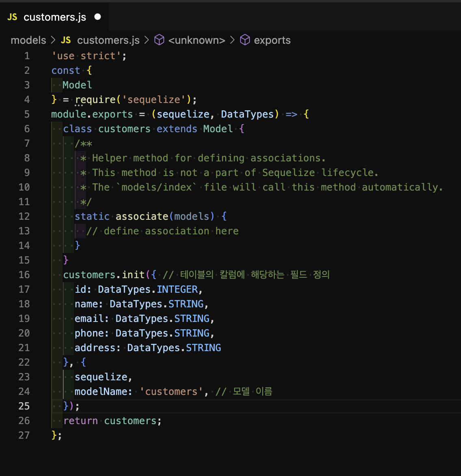This screenshot has width=461, height=476.
Task: Click the associate method name on line 12
Action: click(142, 217)
